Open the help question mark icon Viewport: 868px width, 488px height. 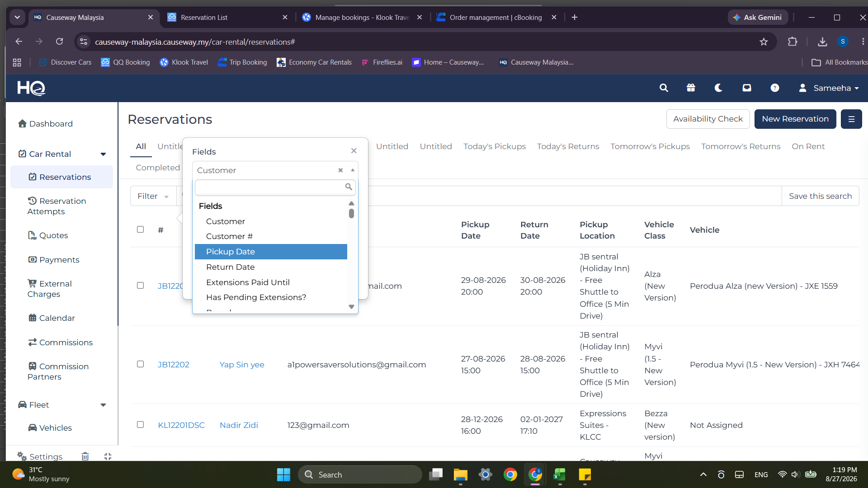pyautogui.click(x=775, y=88)
